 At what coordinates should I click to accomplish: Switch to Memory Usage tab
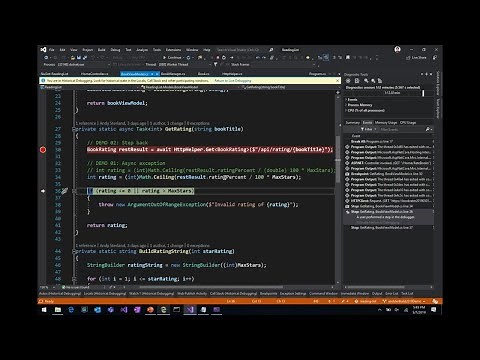(x=386, y=123)
